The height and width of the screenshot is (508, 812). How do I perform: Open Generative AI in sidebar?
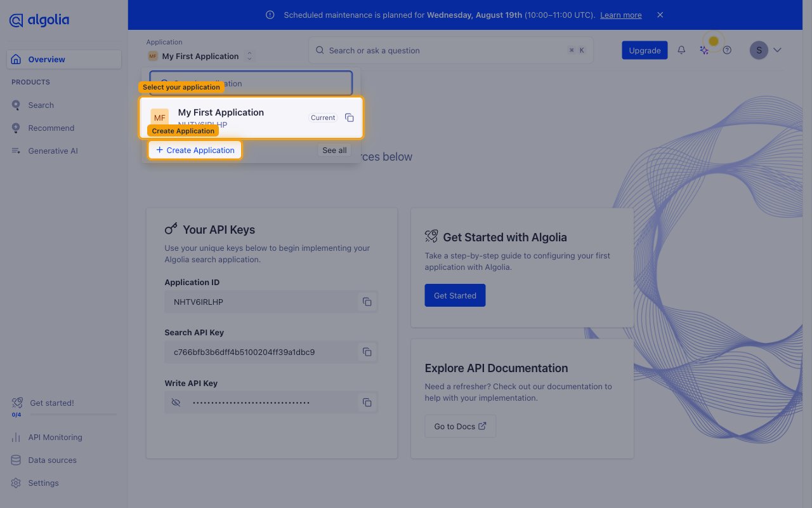(x=53, y=150)
